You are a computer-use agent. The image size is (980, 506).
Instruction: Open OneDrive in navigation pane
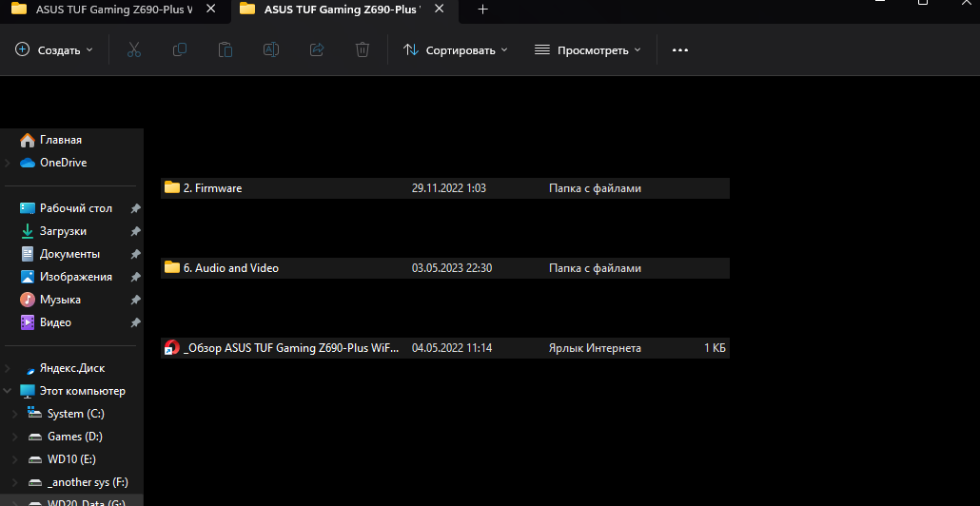coord(63,163)
